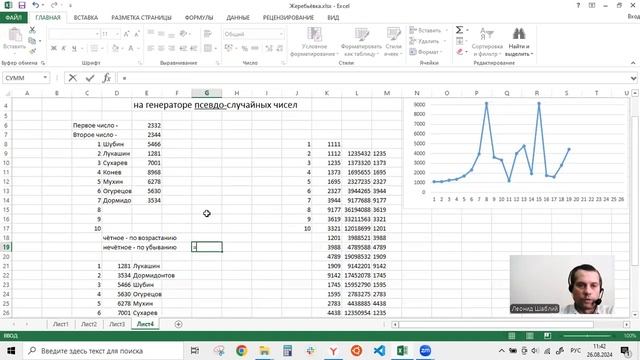Viewport: 640px width, 360px height.
Task: Click the Conditional Formatting icon
Action: pyautogui.click(x=314, y=34)
